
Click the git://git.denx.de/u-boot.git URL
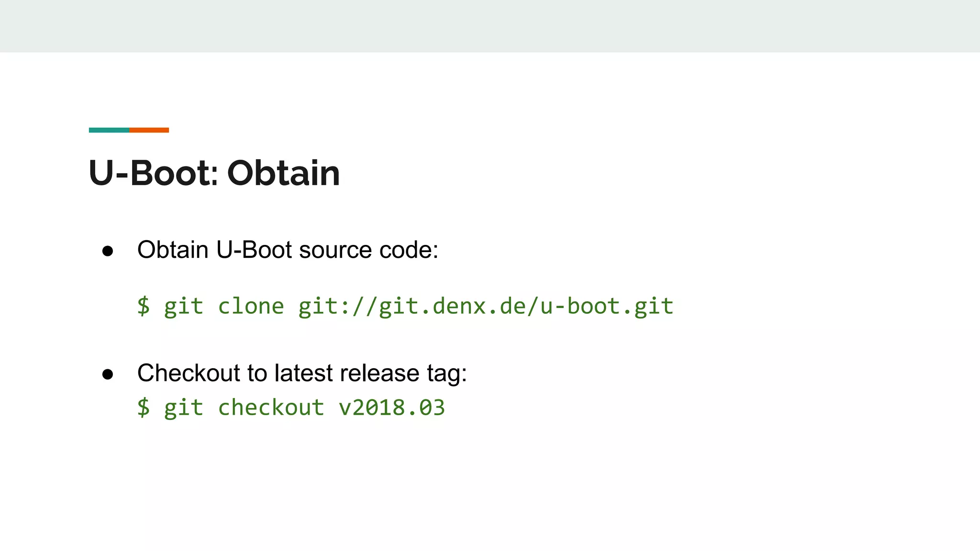click(x=486, y=306)
